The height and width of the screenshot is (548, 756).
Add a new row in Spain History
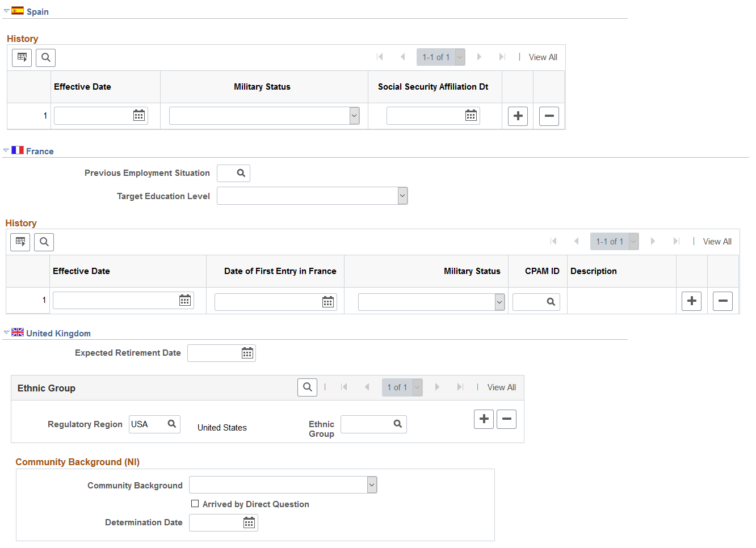coord(518,116)
